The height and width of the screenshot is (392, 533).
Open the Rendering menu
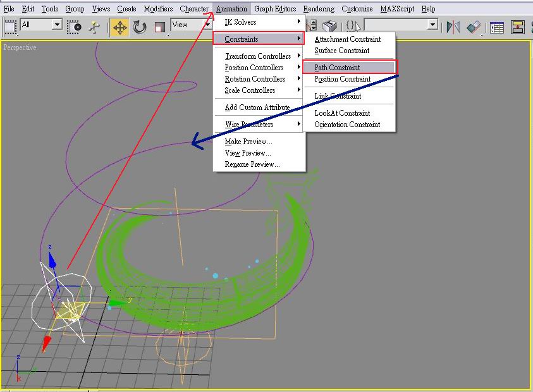[x=319, y=9]
